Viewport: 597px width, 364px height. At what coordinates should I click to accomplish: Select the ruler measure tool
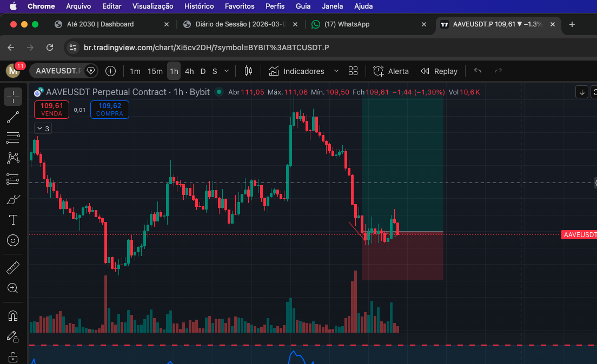pos(13,268)
